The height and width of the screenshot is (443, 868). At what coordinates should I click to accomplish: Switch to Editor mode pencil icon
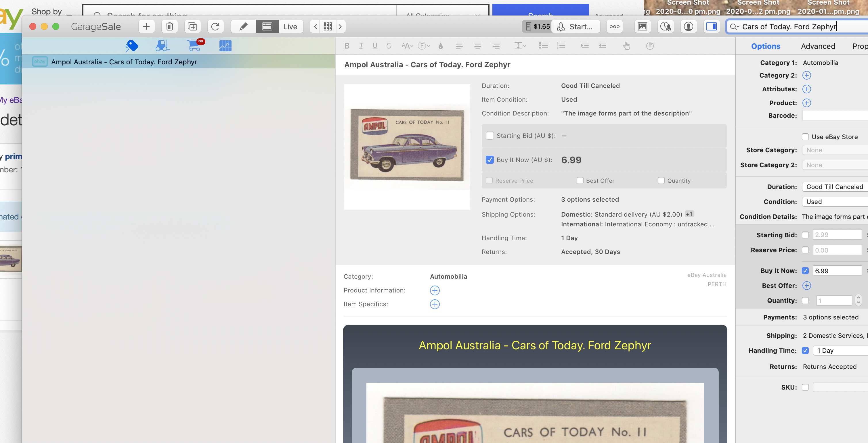coord(243,27)
